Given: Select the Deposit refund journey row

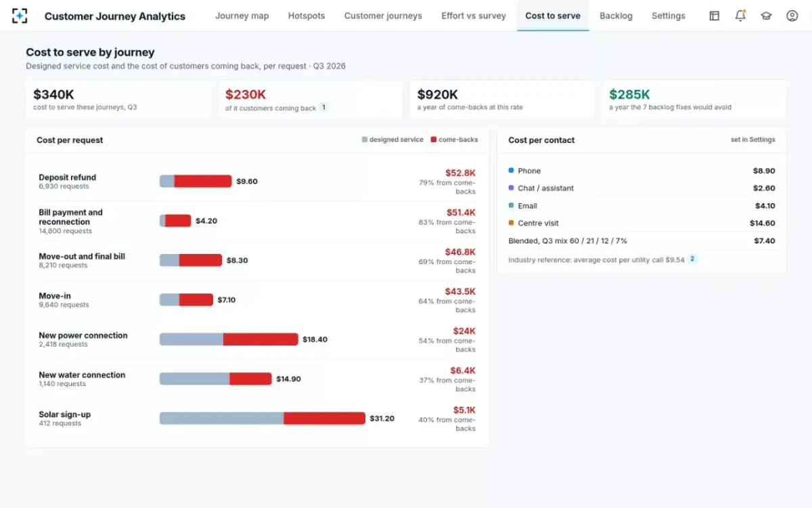Looking at the screenshot, I should pyautogui.click(x=257, y=182).
